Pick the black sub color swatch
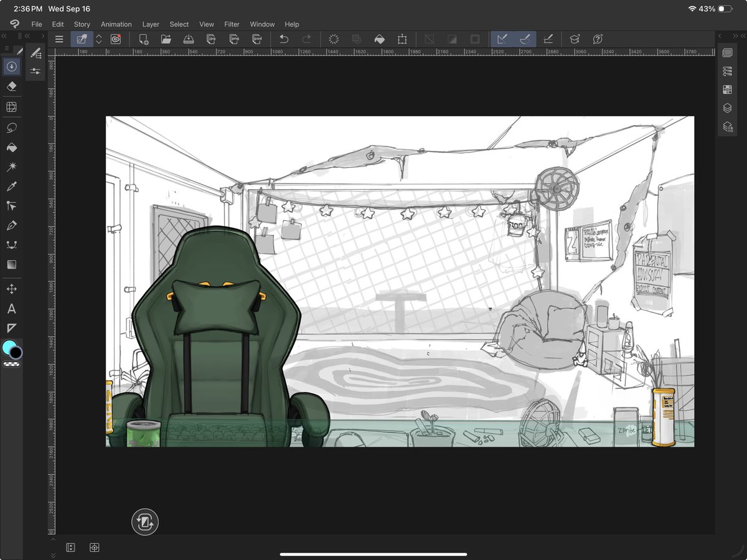Screen dimensions: 747x560 pos(16,353)
